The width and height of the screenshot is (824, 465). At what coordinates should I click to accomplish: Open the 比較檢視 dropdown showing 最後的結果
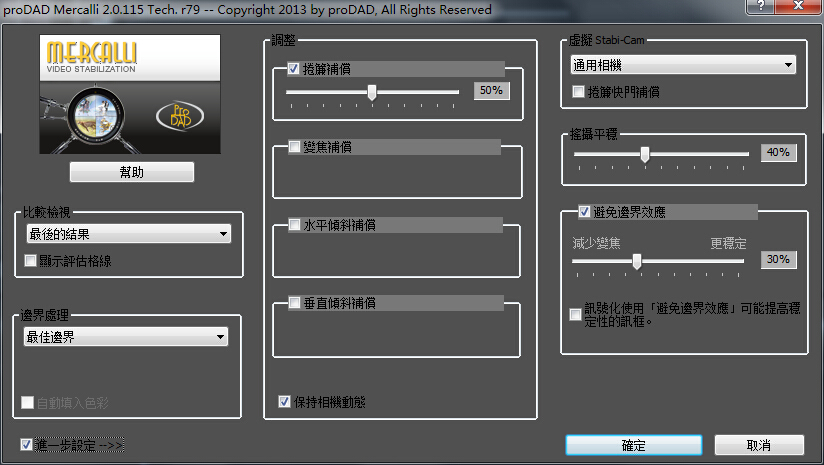click(129, 234)
